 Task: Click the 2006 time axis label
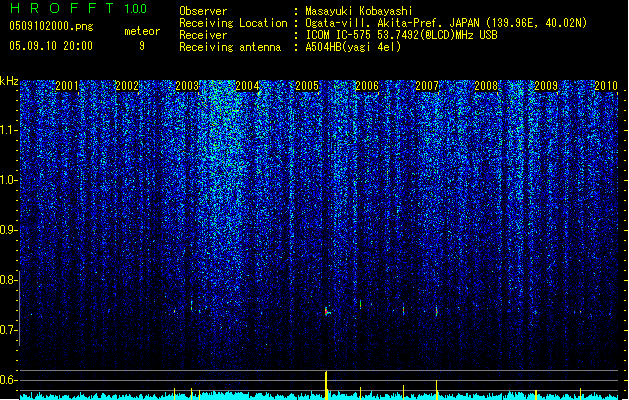coord(367,85)
